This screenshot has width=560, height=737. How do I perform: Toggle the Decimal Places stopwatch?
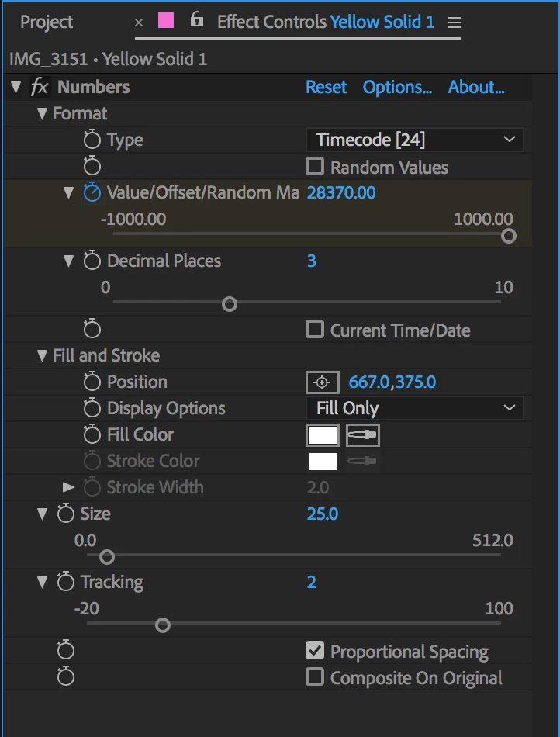tap(92, 261)
